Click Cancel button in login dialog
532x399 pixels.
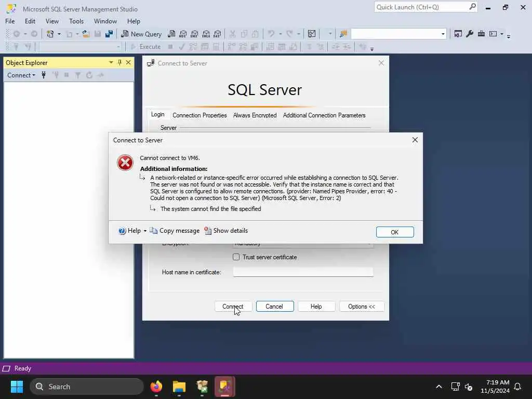(x=274, y=307)
